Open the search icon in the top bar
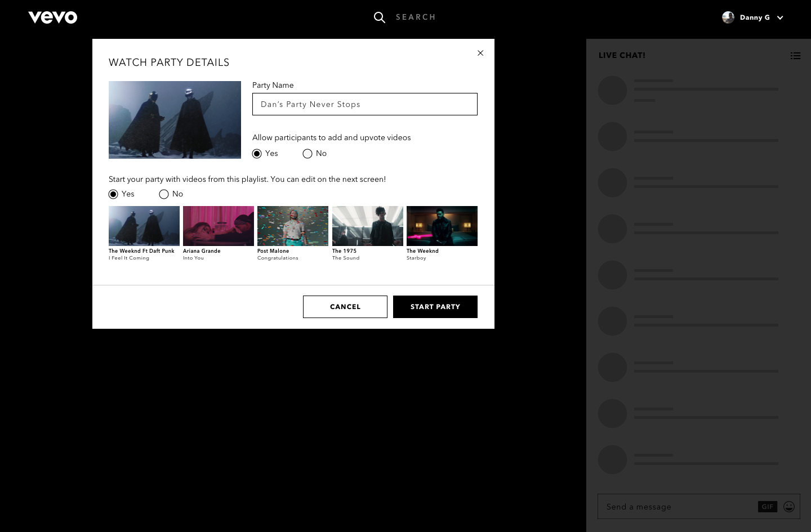 click(x=380, y=17)
